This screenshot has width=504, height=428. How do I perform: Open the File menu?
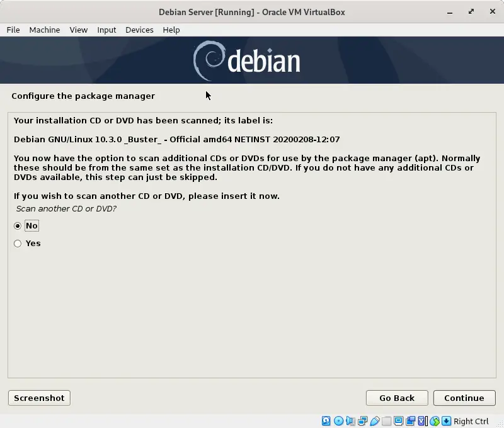click(x=13, y=30)
